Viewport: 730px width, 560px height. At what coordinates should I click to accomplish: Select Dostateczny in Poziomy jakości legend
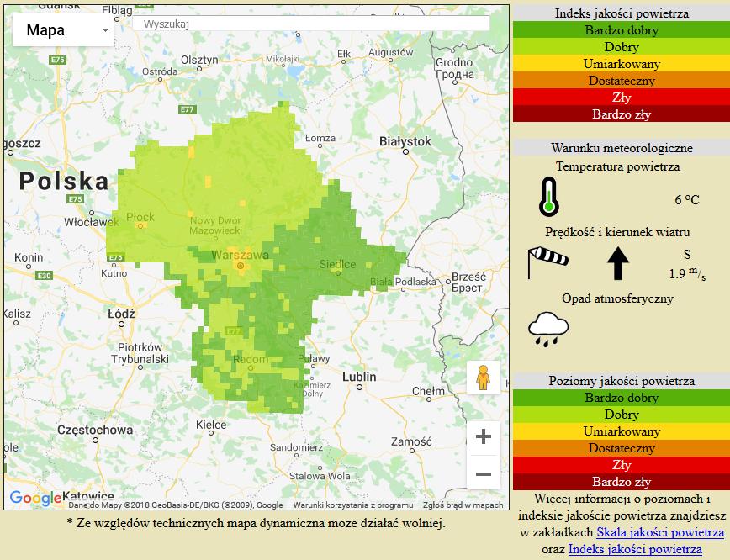[x=622, y=448]
